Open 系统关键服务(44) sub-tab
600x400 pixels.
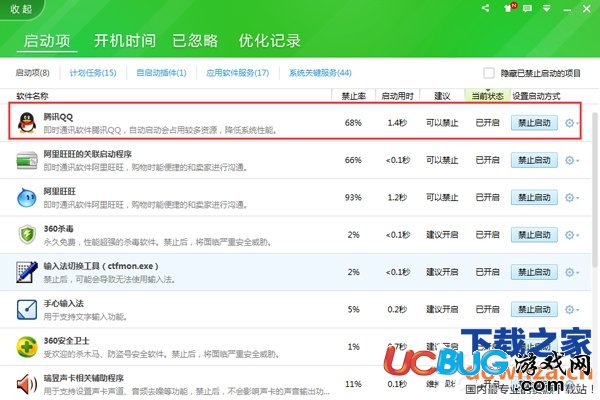320,73
